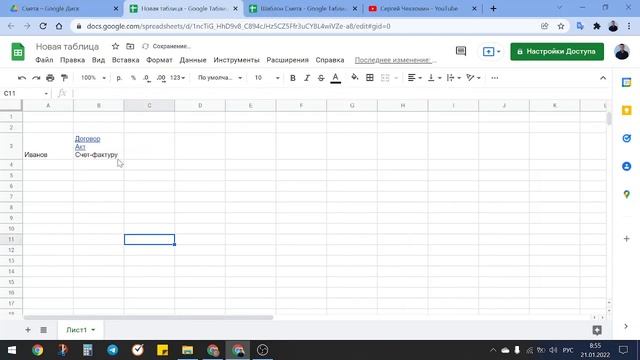Select cell containing Иванов
The height and width of the screenshot is (360, 640).
48,146
